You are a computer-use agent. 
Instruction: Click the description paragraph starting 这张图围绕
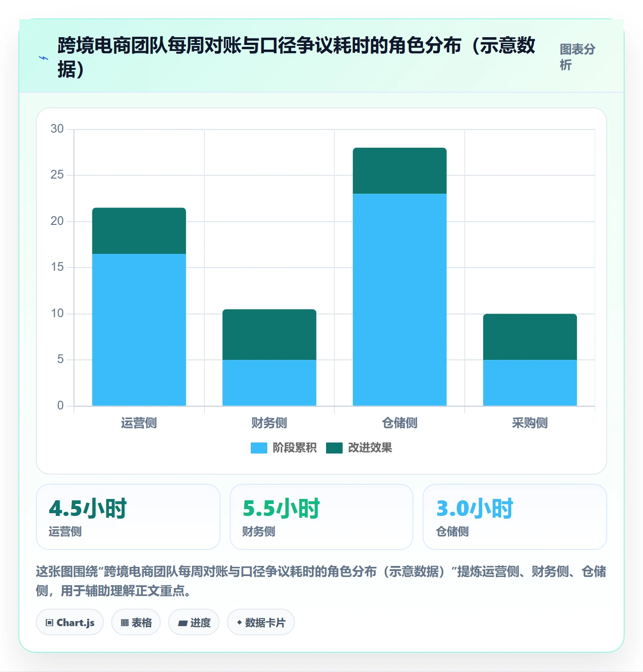point(321,581)
